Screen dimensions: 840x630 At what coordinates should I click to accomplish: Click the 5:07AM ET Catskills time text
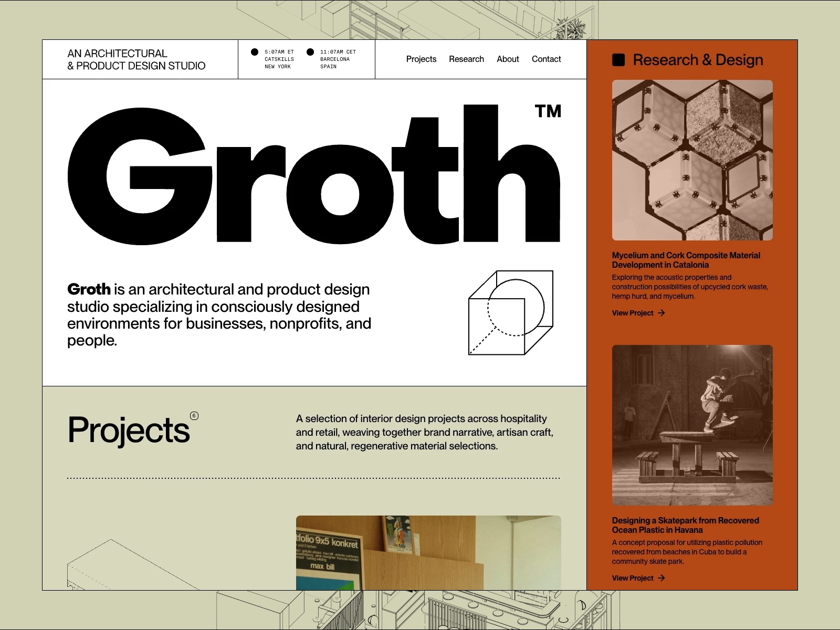point(279,59)
